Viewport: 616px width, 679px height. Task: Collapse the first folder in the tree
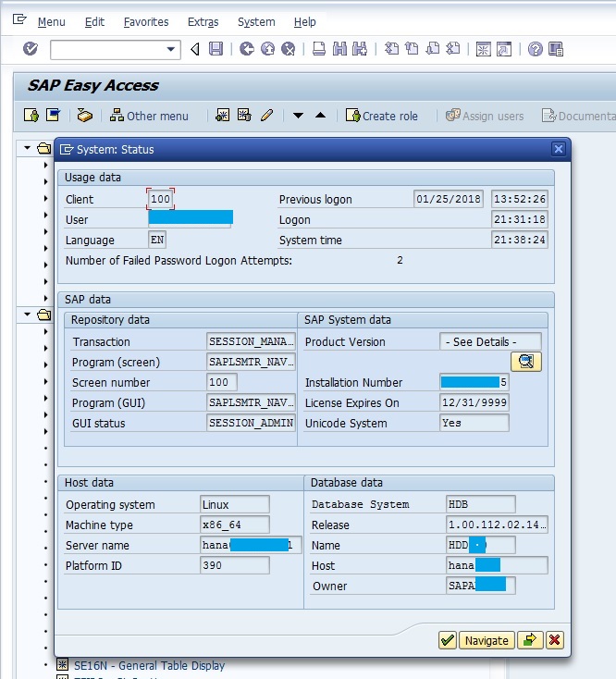pyautogui.click(x=27, y=148)
